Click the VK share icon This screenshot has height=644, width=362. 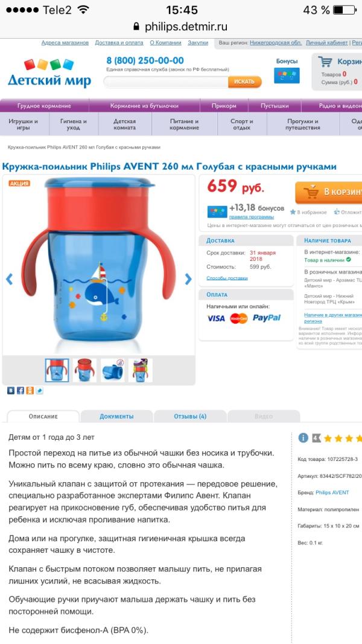tap(11, 391)
